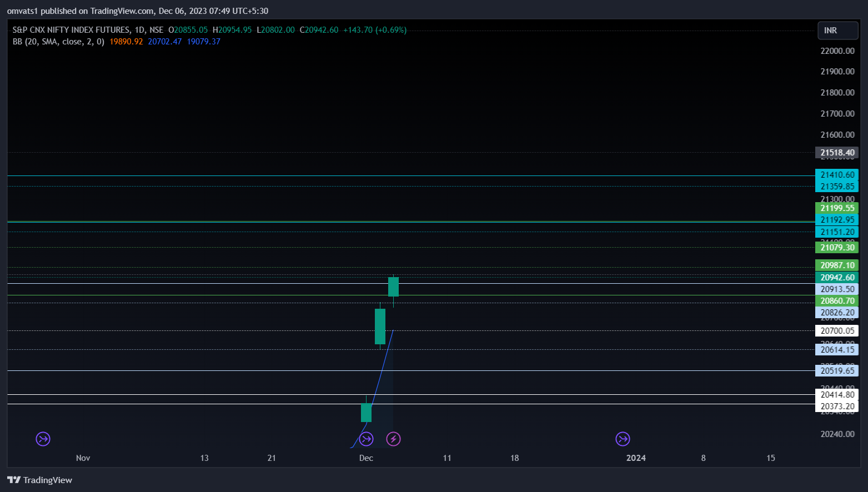Click the cyan 21410.60 price label
The width and height of the screenshot is (868, 492).
pos(837,174)
